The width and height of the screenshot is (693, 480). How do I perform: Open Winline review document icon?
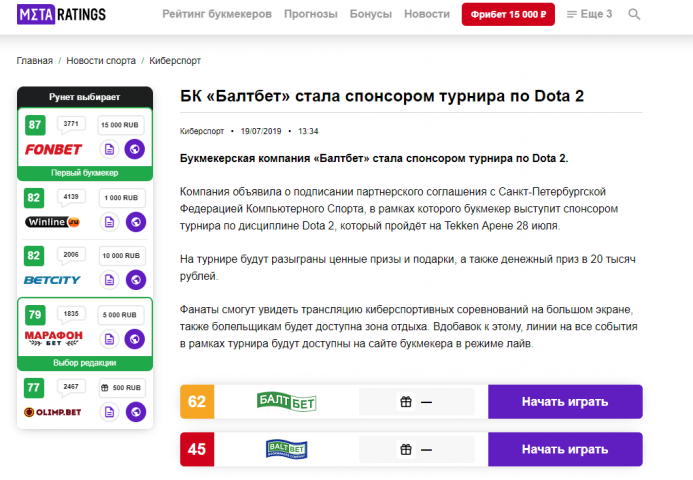(109, 222)
